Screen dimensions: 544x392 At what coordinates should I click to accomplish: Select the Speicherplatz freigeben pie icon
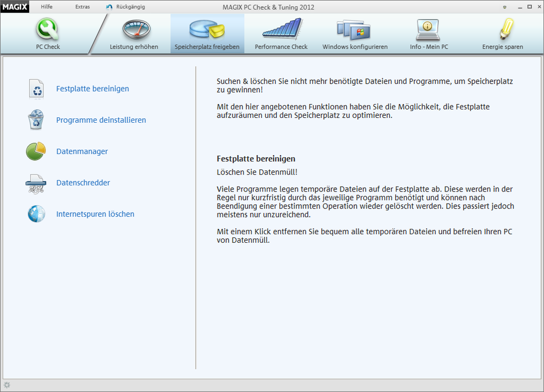click(207, 29)
